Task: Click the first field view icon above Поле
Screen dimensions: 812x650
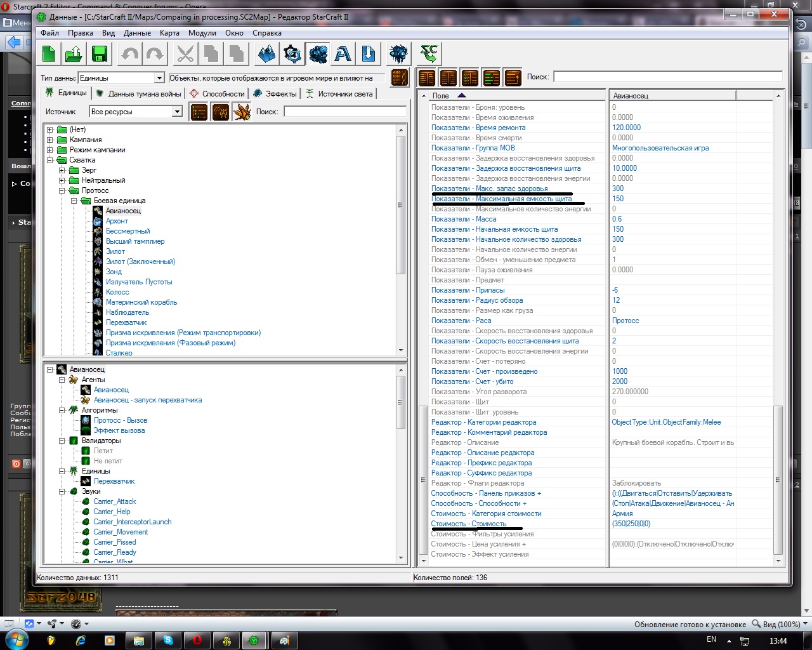Action: [427, 77]
